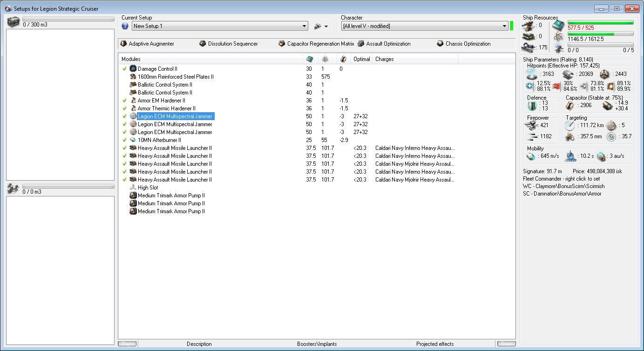This screenshot has width=644, height=351.
Task: Switch to the Stats tab
Action: [x=506, y=344]
